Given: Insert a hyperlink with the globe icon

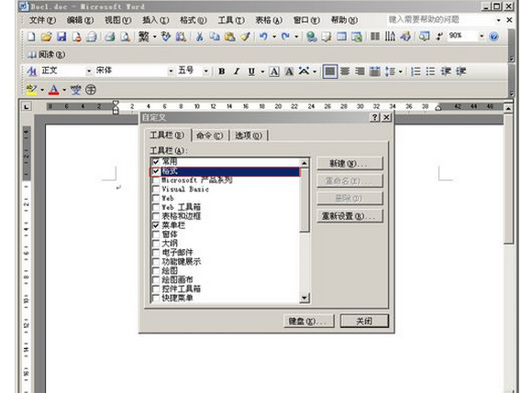Looking at the screenshot, I should point(311,37).
